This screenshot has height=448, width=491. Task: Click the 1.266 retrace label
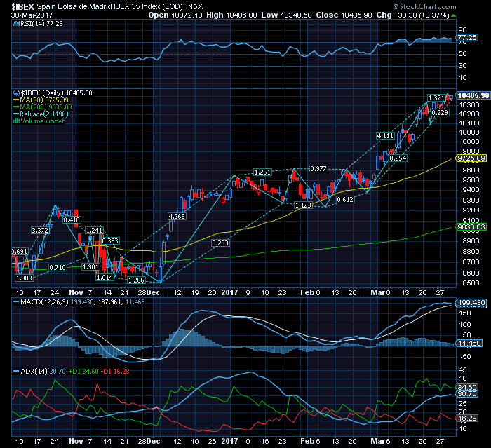click(x=136, y=280)
